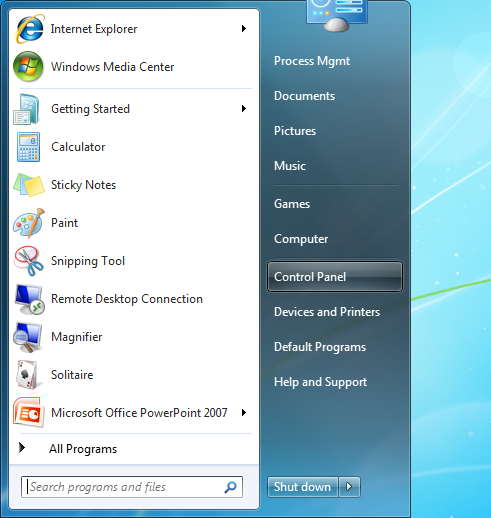Choose the Calculator menu entry label
The height and width of the screenshot is (518, 491).
coord(78,147)
